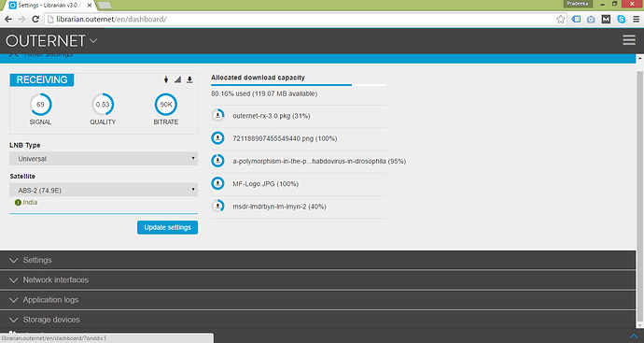Expand the Storage devices section
Image resolution: width=644 pixels, height=343 pixels.
pos(317,320)
